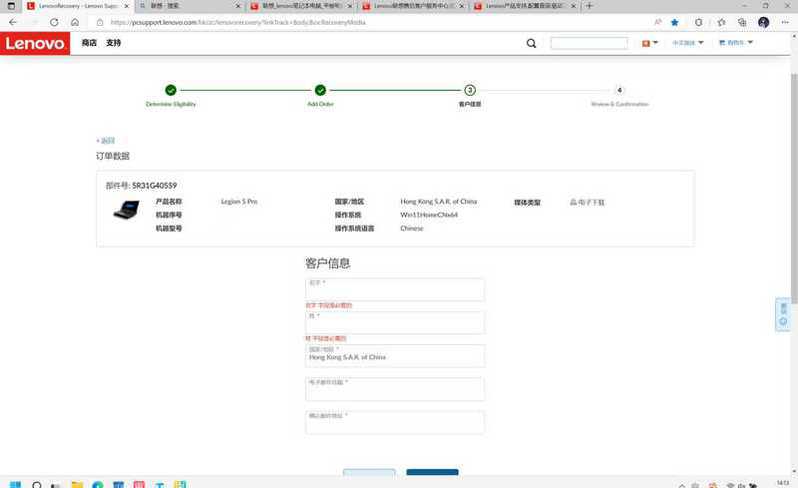Open the favorites list icon
798x488 pixels.
721,22
